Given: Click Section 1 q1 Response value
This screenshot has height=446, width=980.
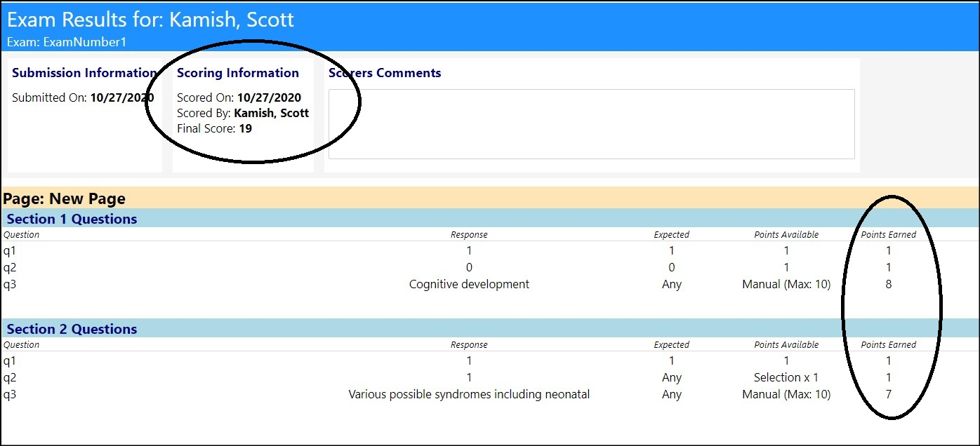Looking at the screenshot, I should click(469, 250).
